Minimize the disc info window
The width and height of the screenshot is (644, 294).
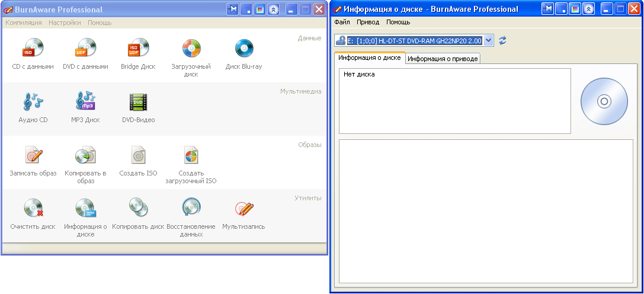pyautogui.click(x=607, y=9)
